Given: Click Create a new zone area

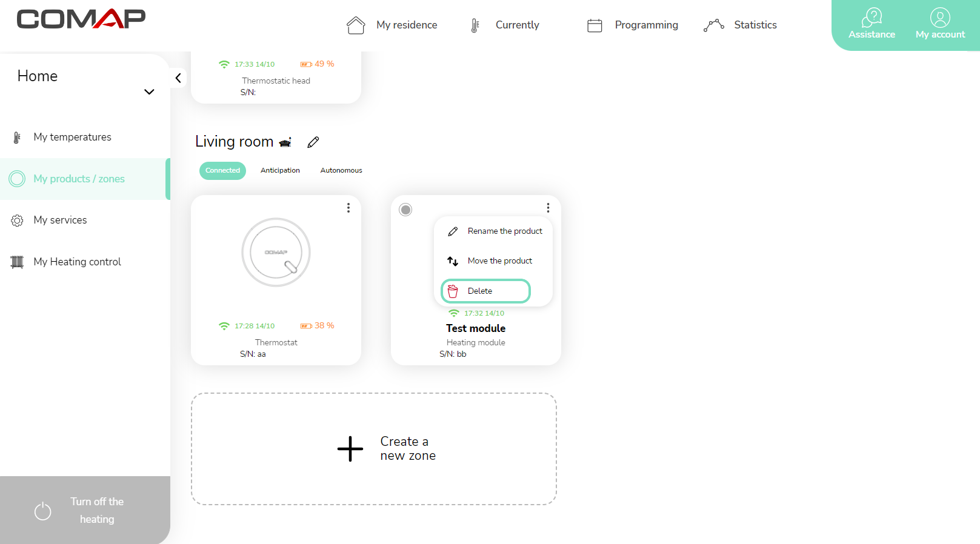Looking at the screenshot, I should [x=374, y=449].
